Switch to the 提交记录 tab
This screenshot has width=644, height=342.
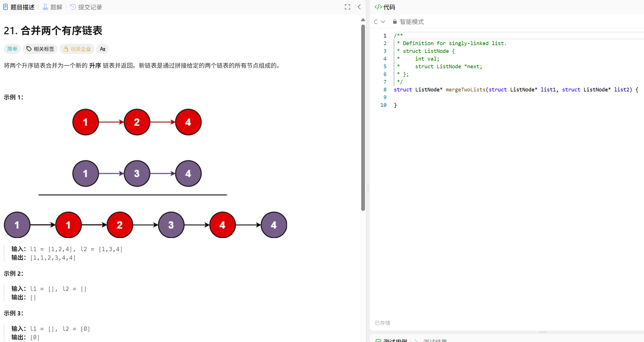pos(90,7)
